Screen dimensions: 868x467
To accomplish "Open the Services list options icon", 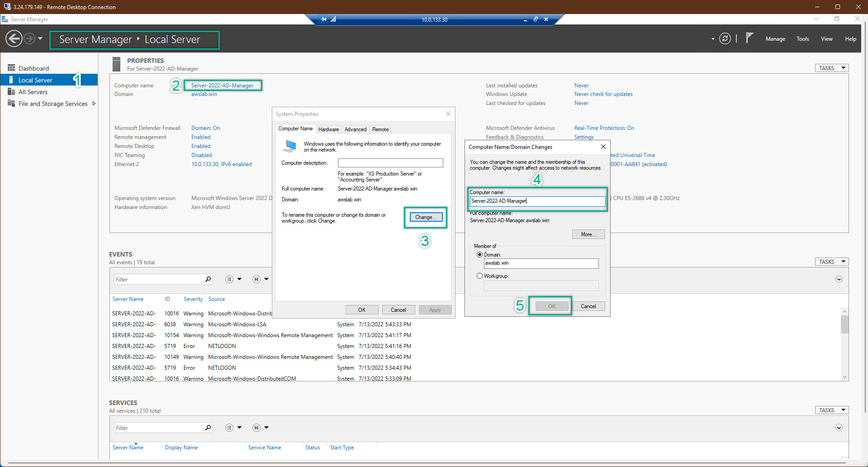I will click(229, 428).
